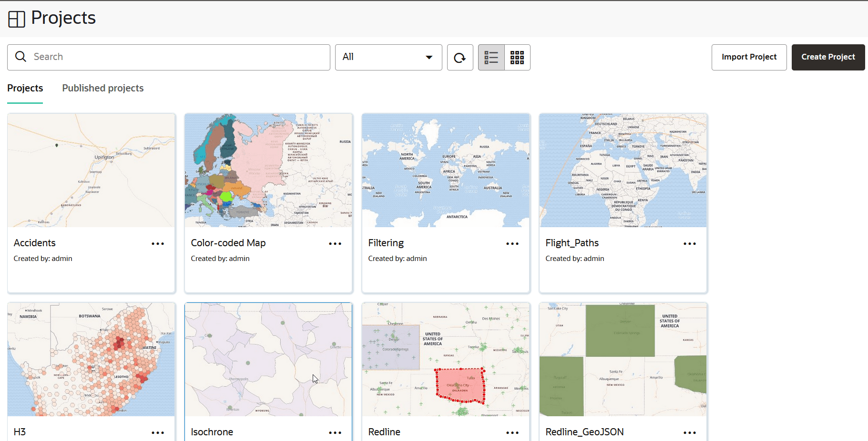Open the Isochrone project options menu
Image resolution: width=868 pixels, height=441 pixels.
335,432
